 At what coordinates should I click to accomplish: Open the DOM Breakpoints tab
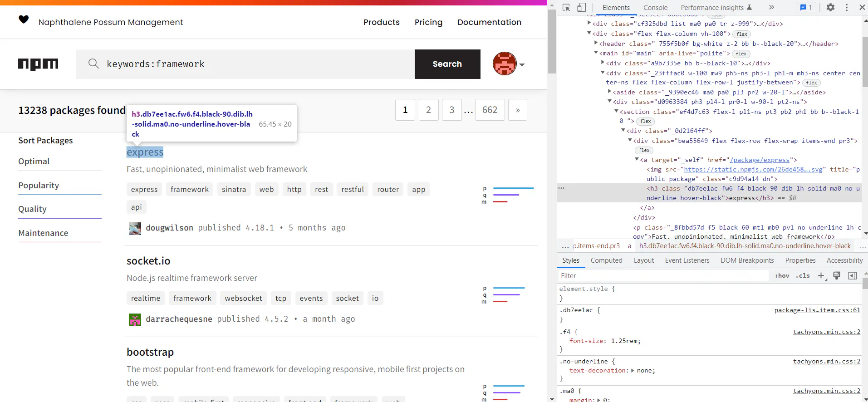pos(747,260)
